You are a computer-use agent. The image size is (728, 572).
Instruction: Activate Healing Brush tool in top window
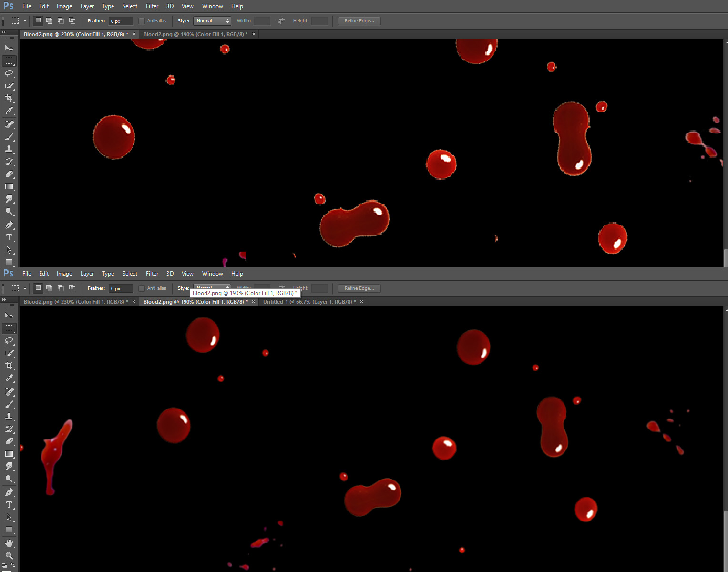9,124
